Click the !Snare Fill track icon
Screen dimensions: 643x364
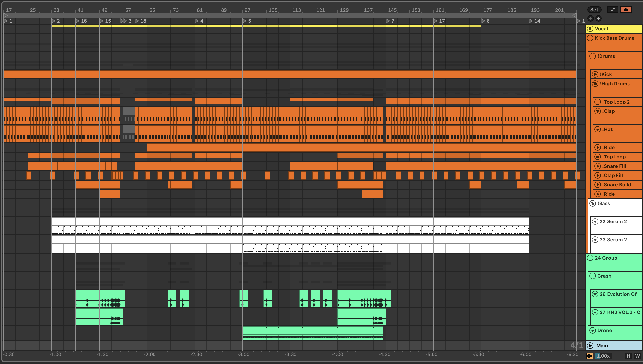coord(598,166)
